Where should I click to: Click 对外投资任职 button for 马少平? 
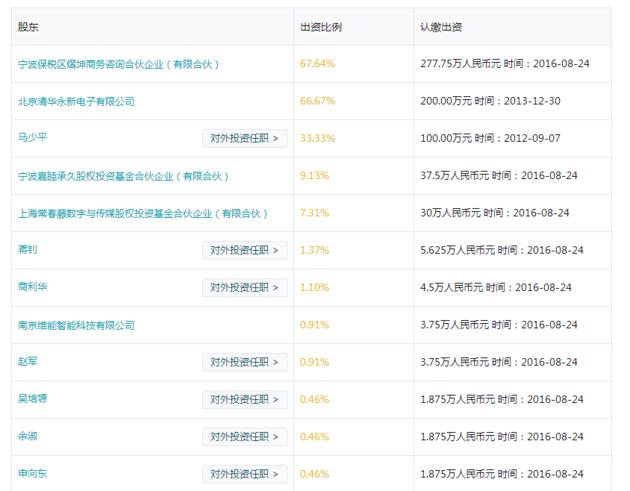point(245,138)
